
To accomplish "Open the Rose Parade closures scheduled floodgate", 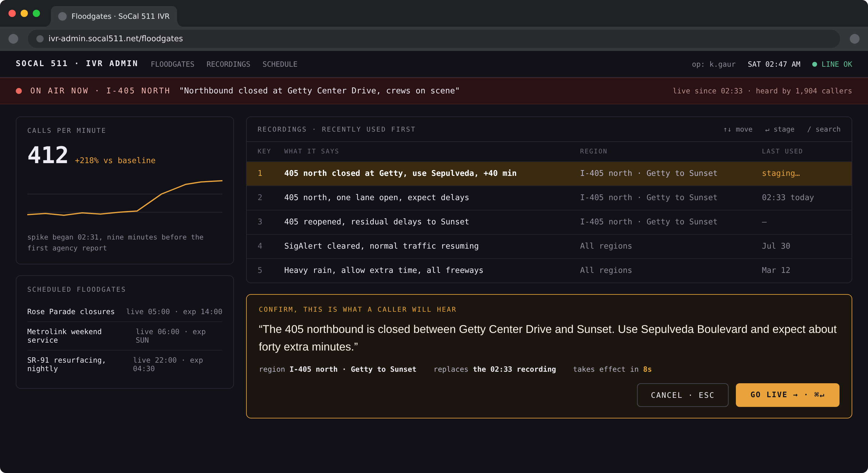I will click(125, 311).
